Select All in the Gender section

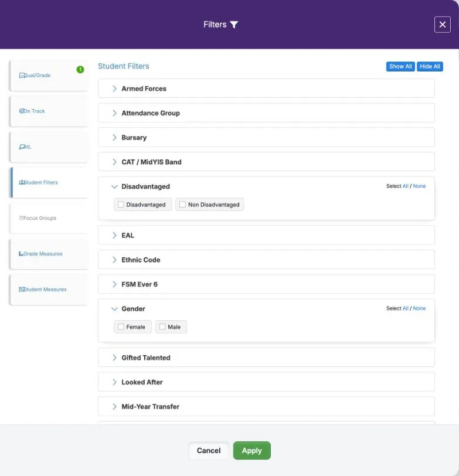405,308
